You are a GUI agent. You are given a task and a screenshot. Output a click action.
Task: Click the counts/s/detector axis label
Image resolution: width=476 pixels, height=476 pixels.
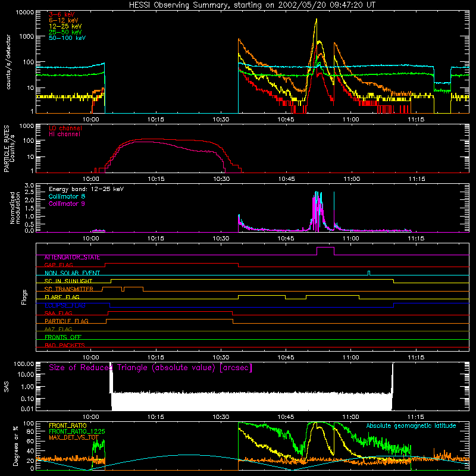[8, 62]
